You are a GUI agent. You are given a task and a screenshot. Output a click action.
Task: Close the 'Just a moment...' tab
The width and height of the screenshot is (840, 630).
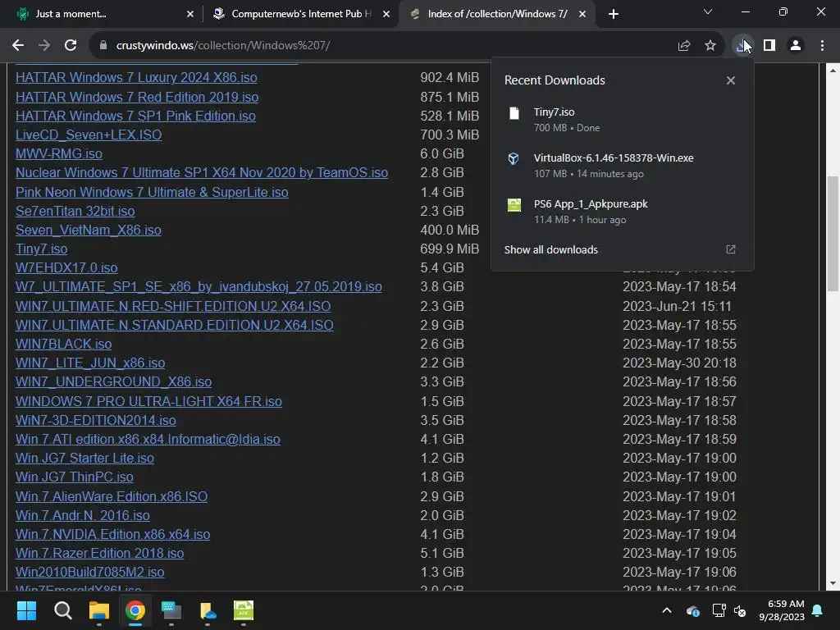click(x=190, y=14)
